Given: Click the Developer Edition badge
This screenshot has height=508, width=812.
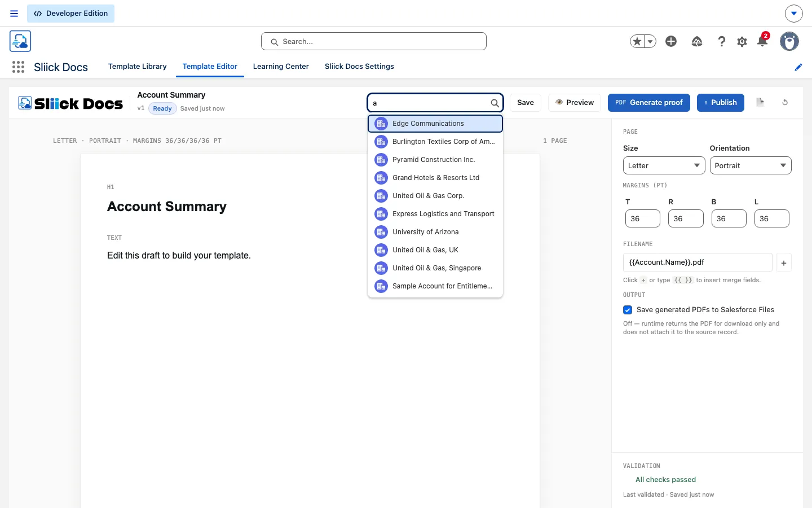Looking at the screenshot, I should 70,14.
